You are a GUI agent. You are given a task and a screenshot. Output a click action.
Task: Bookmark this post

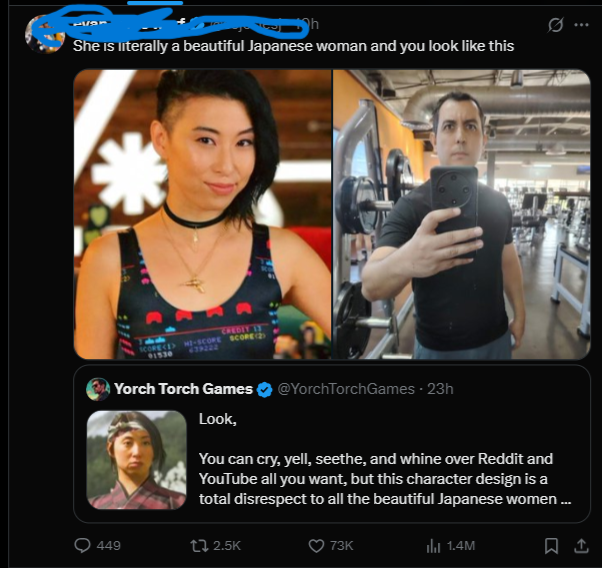pyautogui.click(x=552, y=546)
